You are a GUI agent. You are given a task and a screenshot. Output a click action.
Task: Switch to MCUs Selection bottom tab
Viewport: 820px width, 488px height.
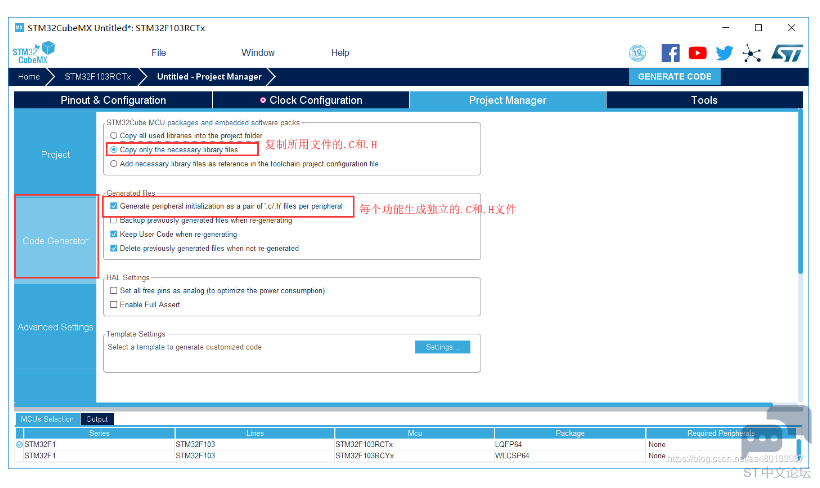pyautogui.click(x=47, y=419)
